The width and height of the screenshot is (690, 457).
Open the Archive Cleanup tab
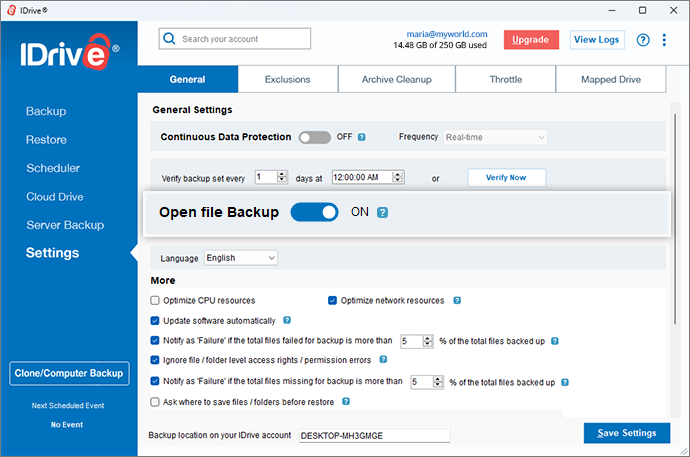(x=396, y=80)
